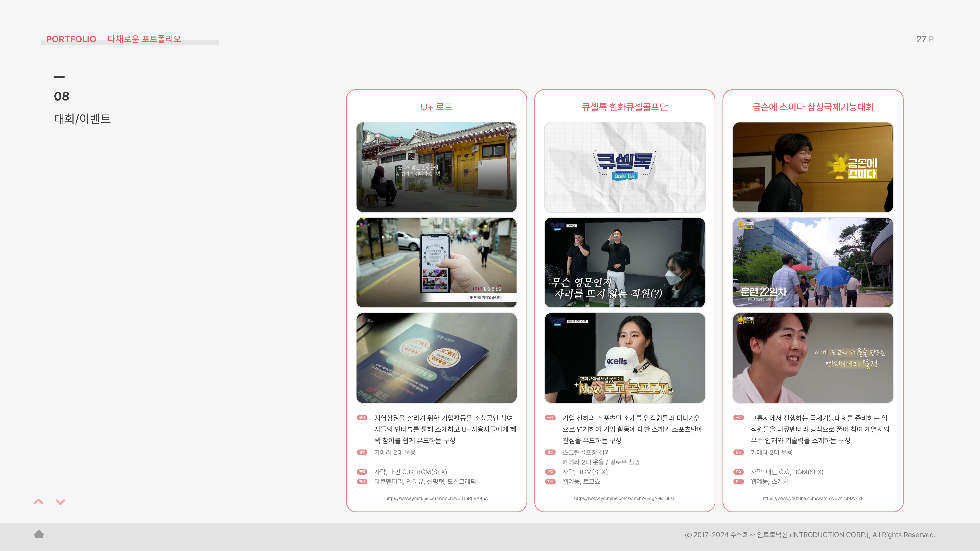This screenshot has height=551, width=980.
Task: Go to next page with down chevron
Action: (60, 502)
